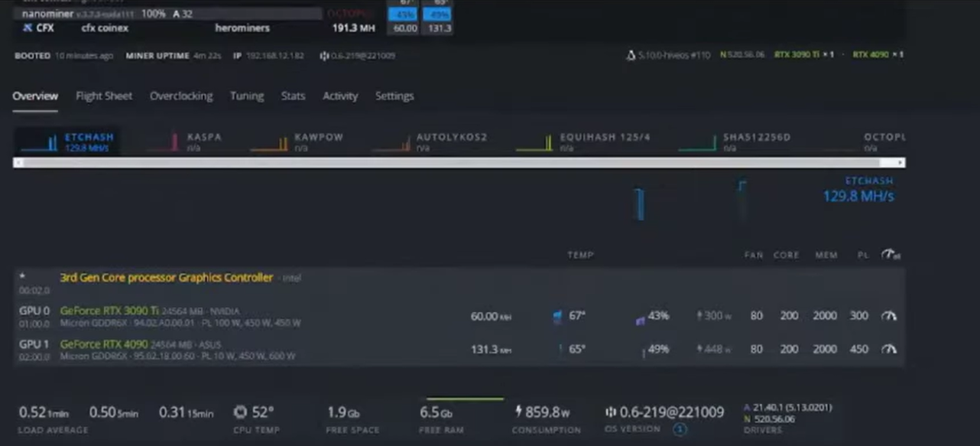Click the CPU temperature icon in the footer
This screenshot has height=446, width=980.
[x=240, y=412]
